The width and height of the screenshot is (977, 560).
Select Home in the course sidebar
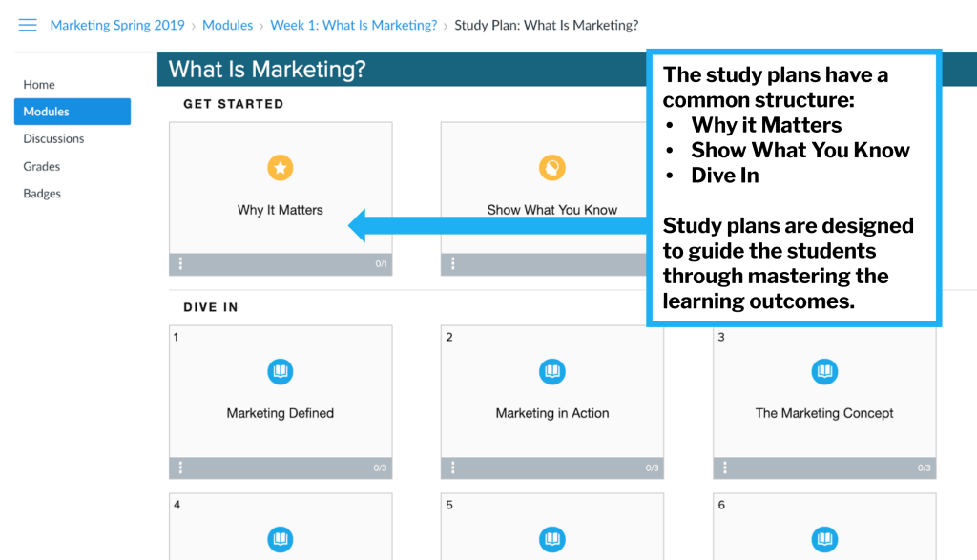pyautogui.click(x=39, y=85)
